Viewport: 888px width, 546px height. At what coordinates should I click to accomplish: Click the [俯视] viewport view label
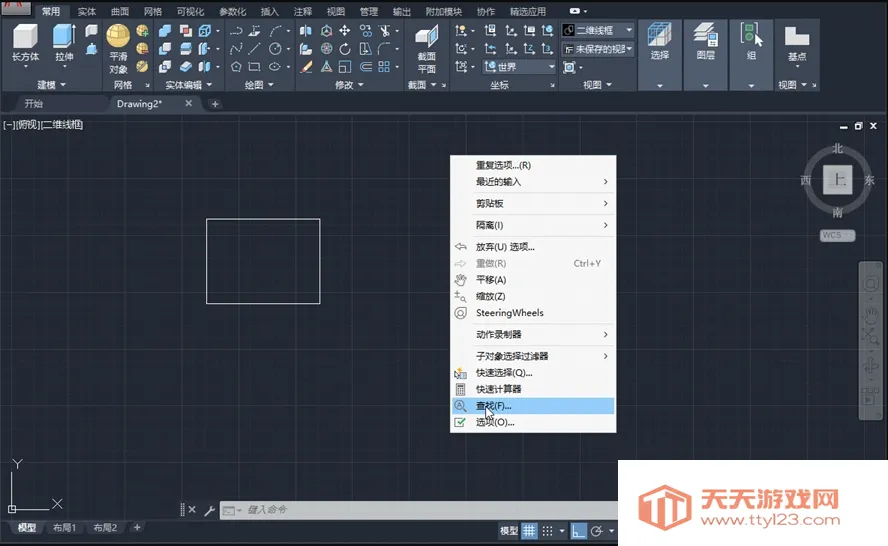[x=28, y=125]
